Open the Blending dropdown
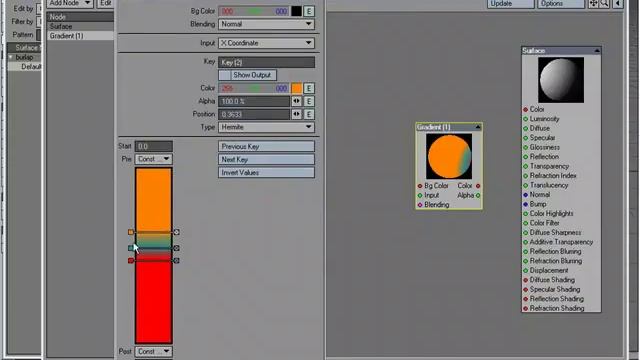The image size is (640, 360). [266, 24]
